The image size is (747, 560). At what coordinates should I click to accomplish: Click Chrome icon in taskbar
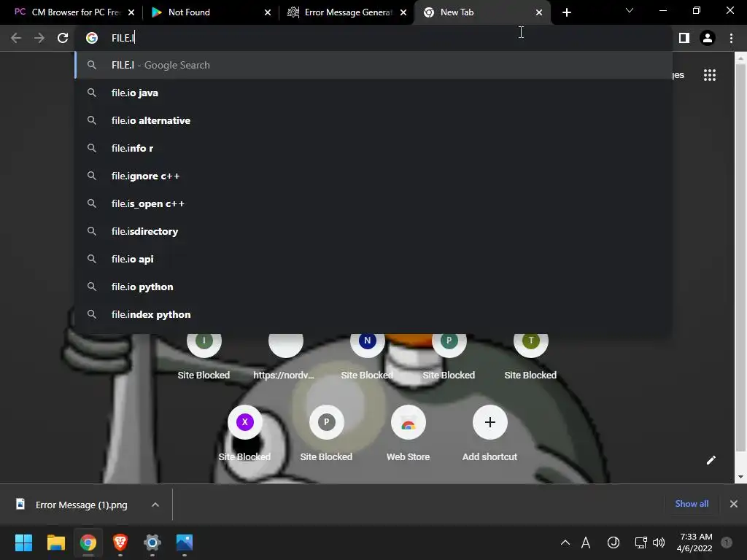[88, 542]
